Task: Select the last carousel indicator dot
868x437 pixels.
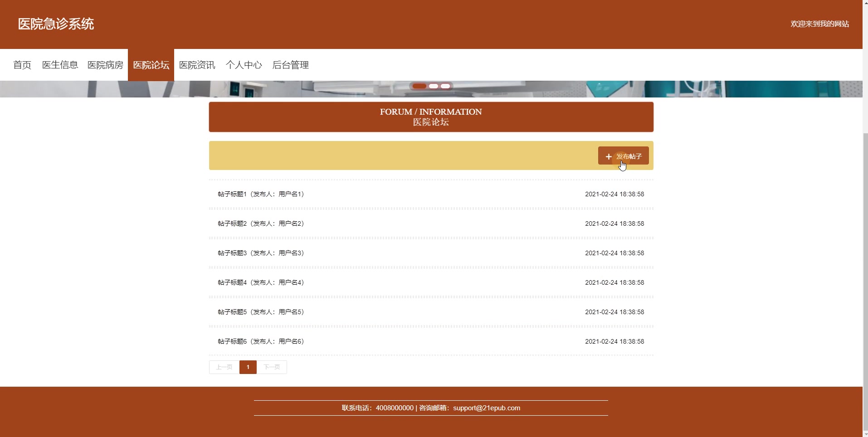Action: tap(446, 86)
